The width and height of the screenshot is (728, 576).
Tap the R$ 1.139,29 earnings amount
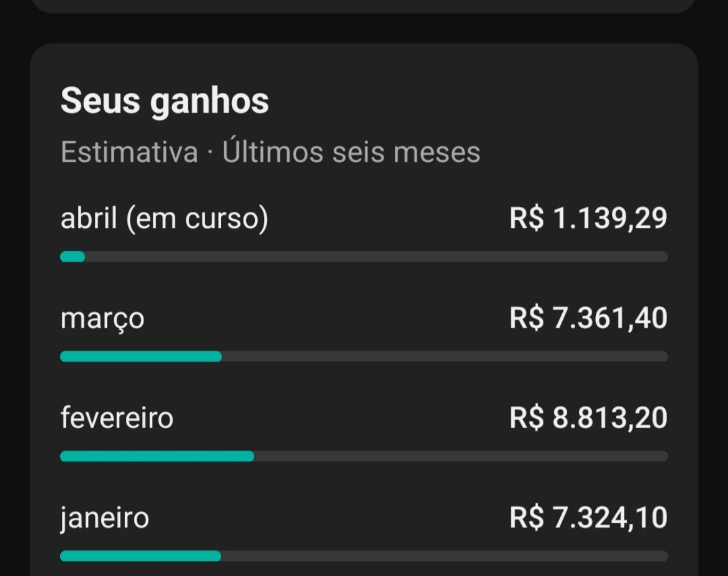588,218
